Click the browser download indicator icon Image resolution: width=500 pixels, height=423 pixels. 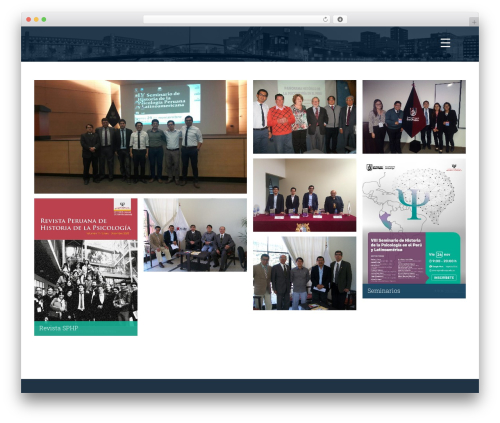point(340,20)
